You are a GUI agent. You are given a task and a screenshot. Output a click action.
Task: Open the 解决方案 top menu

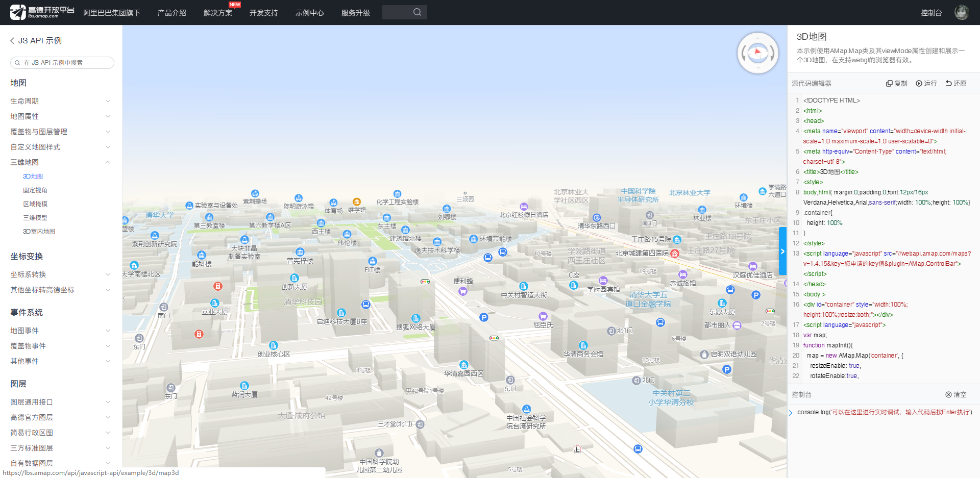[218, 13]
